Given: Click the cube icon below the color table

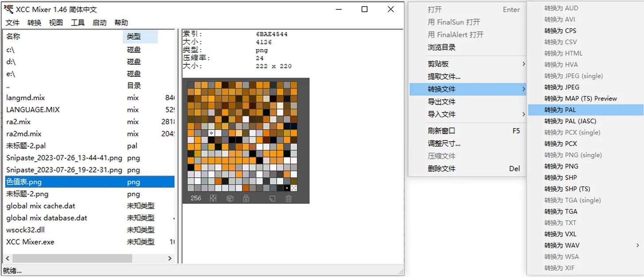Looking at the screenshot, I should [x=230, y=199].
